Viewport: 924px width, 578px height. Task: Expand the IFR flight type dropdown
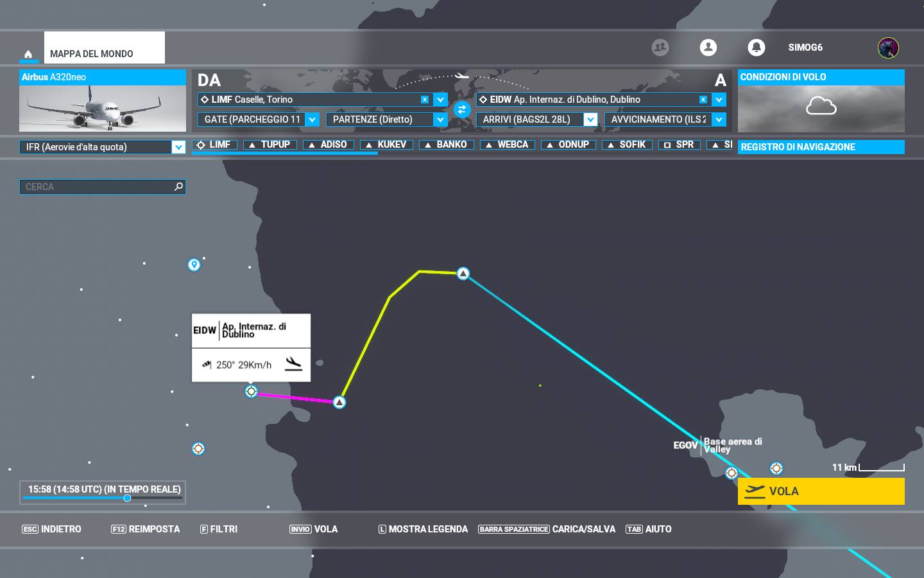[x=178, y=147]
